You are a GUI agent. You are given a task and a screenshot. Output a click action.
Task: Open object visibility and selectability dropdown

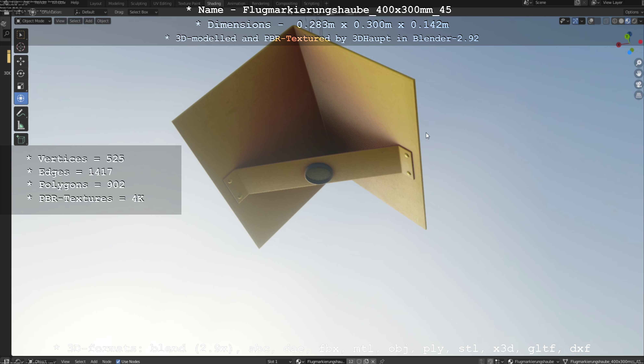coord(565,21)
